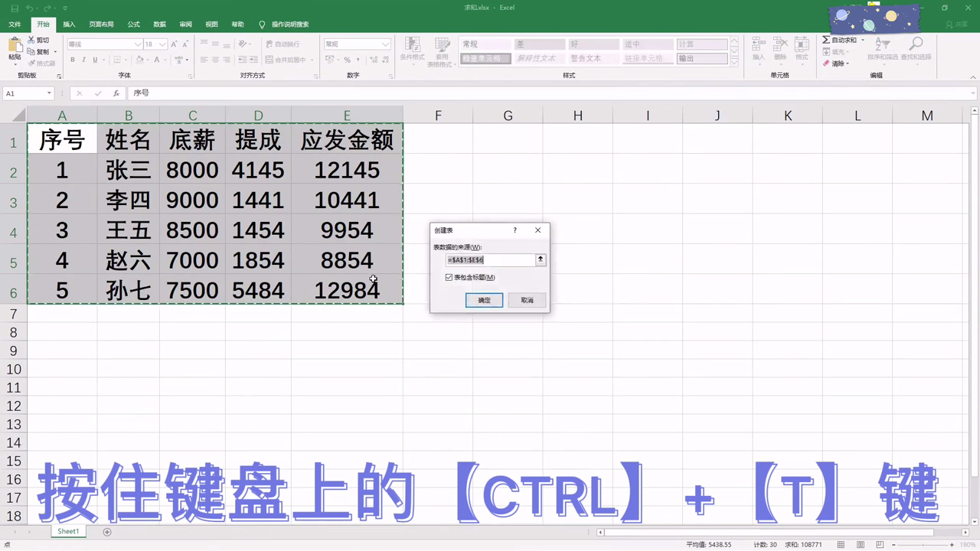Click the font color A icon
The height and width of the screenshot is (551, 980).
click(x=157, y=60)
